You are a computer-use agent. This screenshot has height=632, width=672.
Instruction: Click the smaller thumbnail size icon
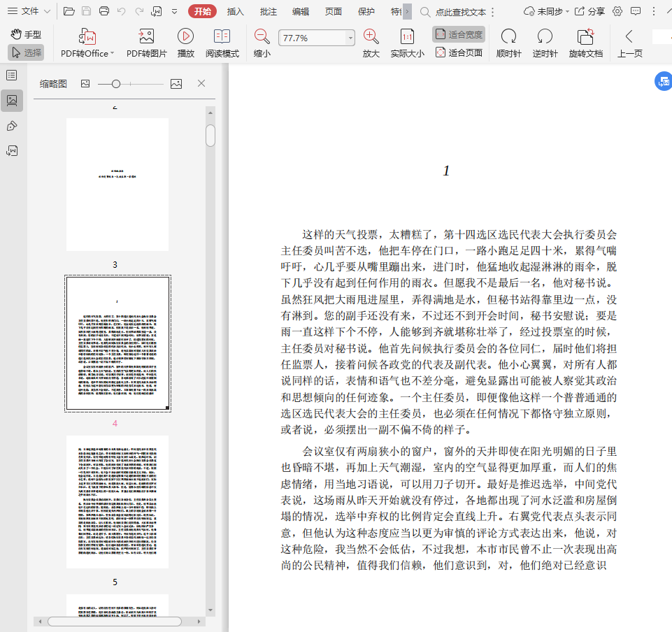[85, 84]
